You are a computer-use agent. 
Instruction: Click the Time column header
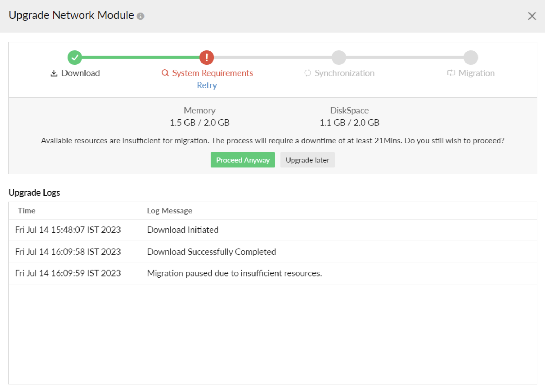coord(27,211)
